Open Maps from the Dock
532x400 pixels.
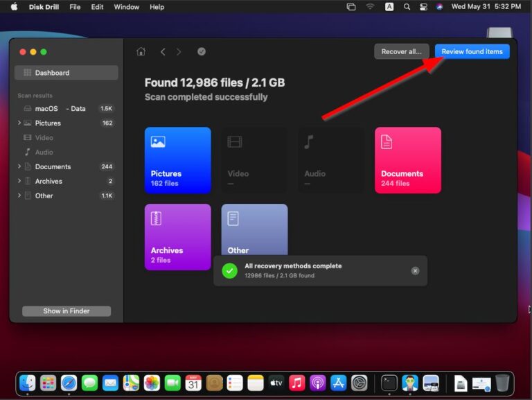point(131,383)
